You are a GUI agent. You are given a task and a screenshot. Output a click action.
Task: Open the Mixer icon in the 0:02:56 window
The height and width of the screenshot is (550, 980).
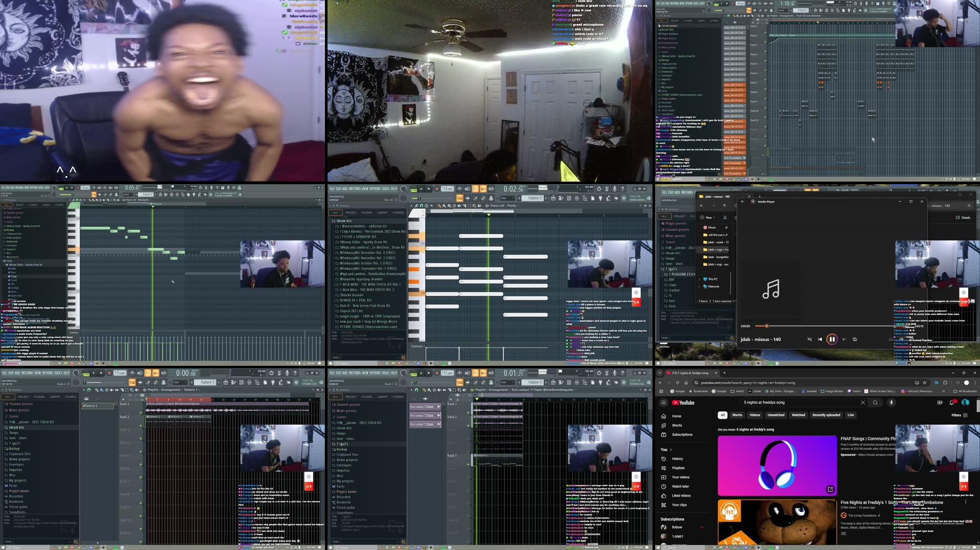pos(577,198)
